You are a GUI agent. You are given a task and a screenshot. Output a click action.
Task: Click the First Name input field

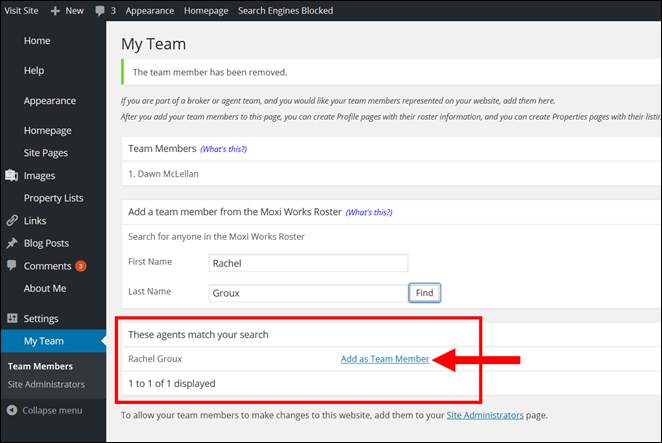click(x=308, y=263)
